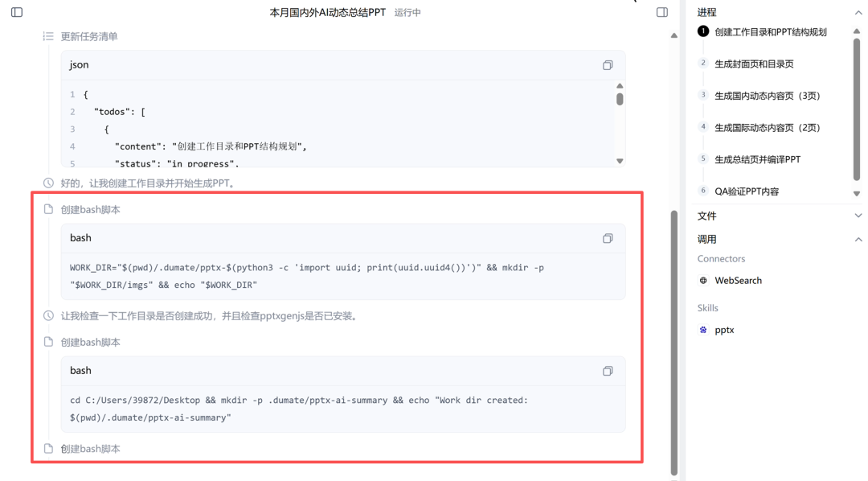This screenshot has width=868, height=481.
Task: Expand the 文件 section chevron
Action: point(858,216)
